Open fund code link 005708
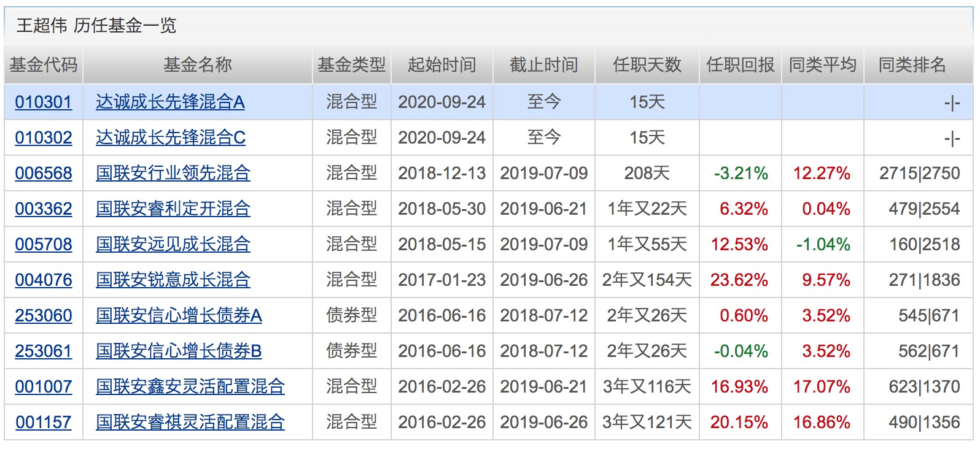This screenshot has height=449, width=980. click(44, 244)
